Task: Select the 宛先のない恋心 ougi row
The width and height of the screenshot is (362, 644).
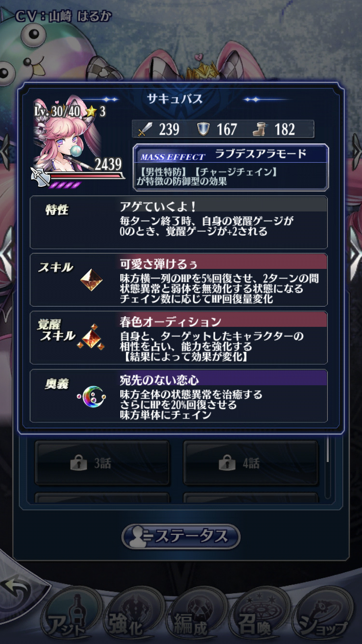Action: (x=179, y=396)
